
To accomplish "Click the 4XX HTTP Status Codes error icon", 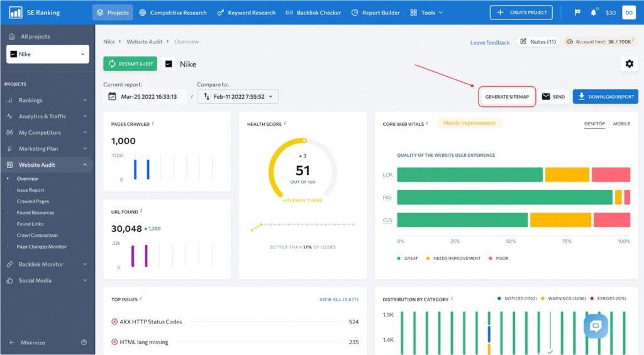I will pos(114,322).
